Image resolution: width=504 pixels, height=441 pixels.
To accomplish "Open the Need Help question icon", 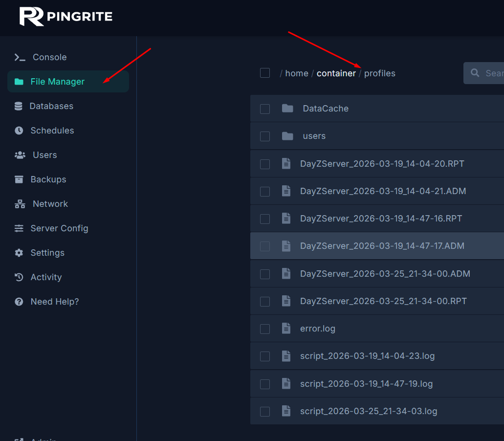I will tap(19, 302).
